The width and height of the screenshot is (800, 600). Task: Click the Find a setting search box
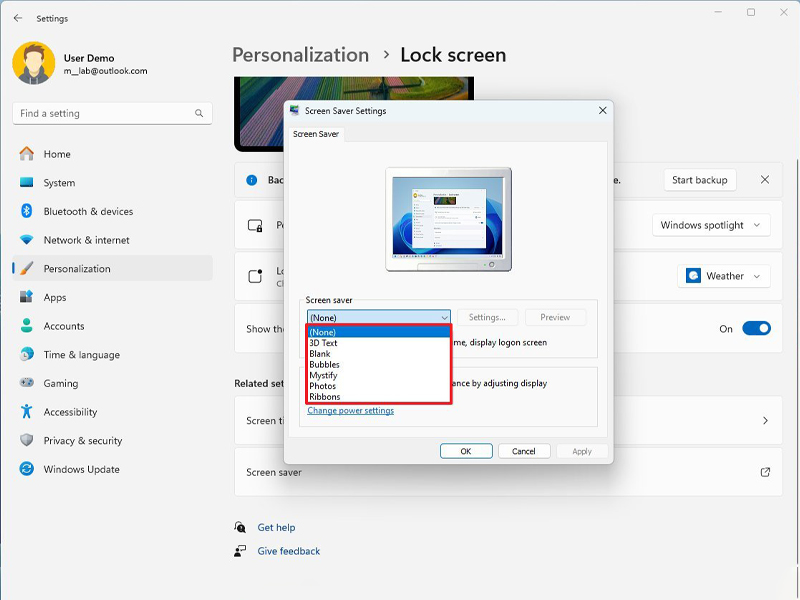coord(112,113)
